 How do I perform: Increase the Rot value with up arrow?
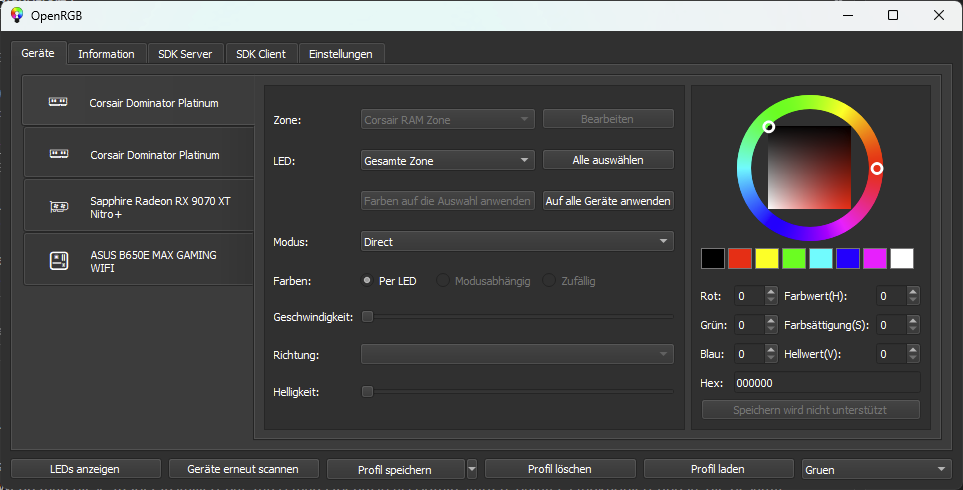click(771, 291)
